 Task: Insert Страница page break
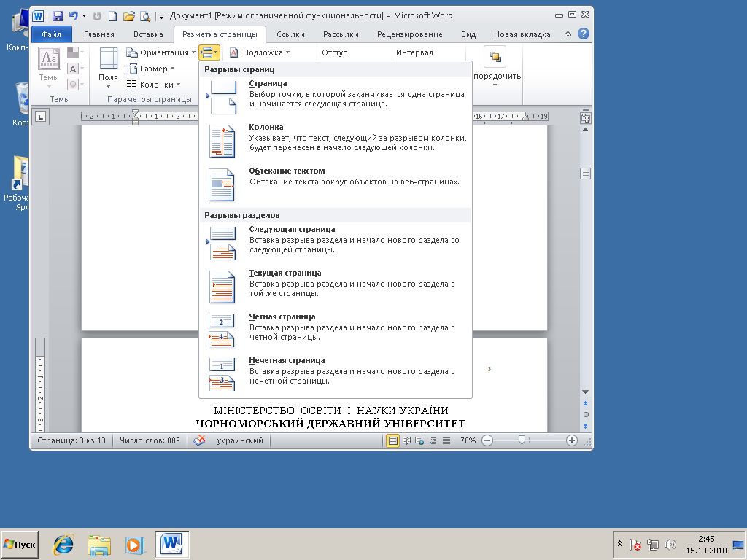click(336, 98)
